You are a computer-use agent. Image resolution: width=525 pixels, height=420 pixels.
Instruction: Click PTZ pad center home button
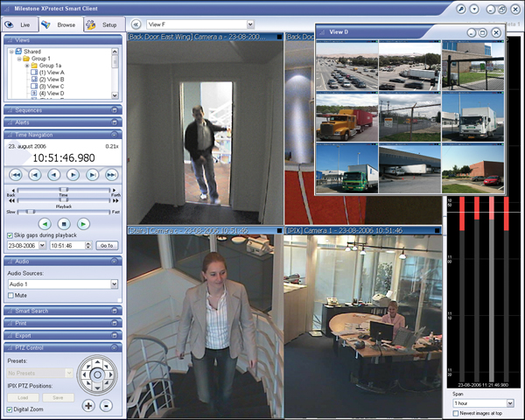pyautogui.click(x=97, y=374)
